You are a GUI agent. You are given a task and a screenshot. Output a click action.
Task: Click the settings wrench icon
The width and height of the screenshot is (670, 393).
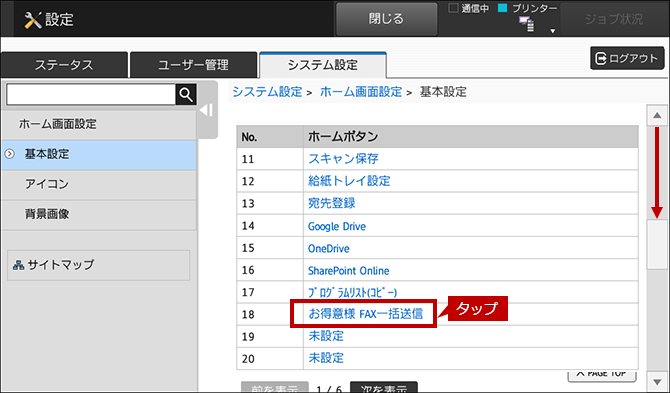(32, 20)
